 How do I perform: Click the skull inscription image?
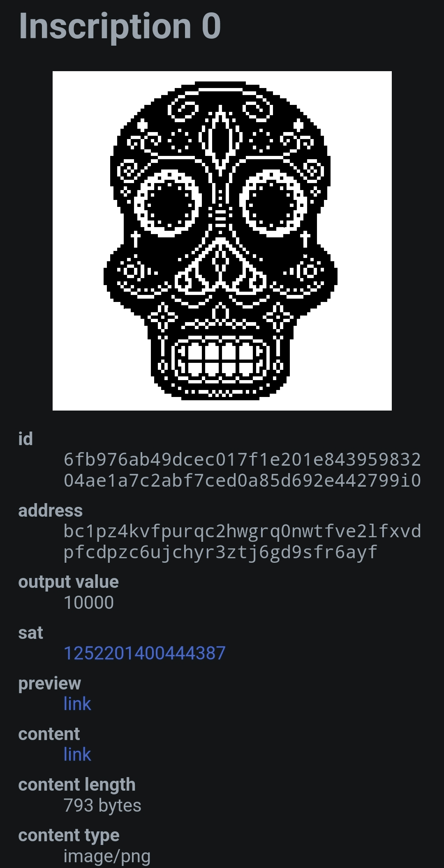[222, 241]
